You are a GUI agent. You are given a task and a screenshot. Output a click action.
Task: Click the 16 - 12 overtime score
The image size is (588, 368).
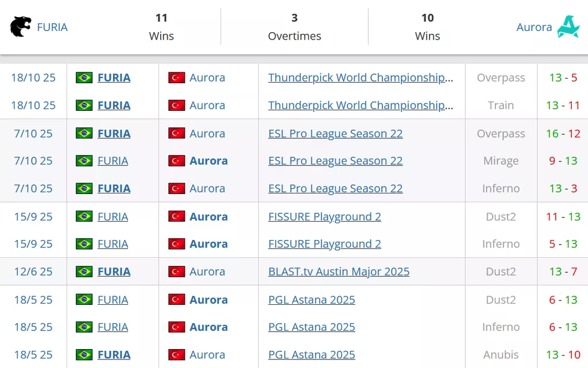coord(563,134)
